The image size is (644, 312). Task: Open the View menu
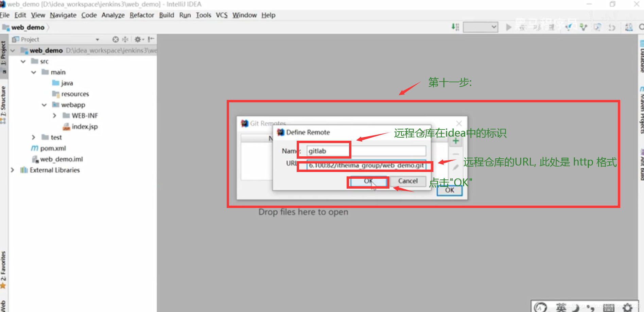tap(38, 15)
